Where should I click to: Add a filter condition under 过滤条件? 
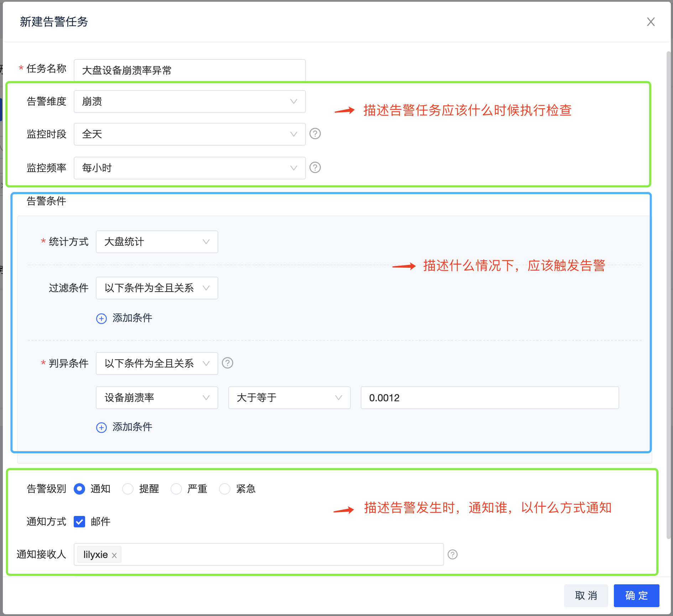(124, 318)
